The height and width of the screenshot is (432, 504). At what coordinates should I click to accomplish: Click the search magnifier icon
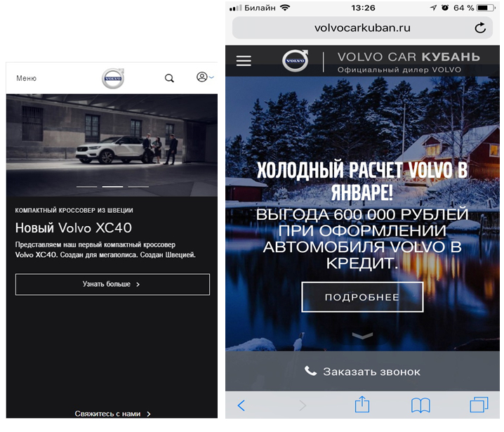click(x=169, y=78)
